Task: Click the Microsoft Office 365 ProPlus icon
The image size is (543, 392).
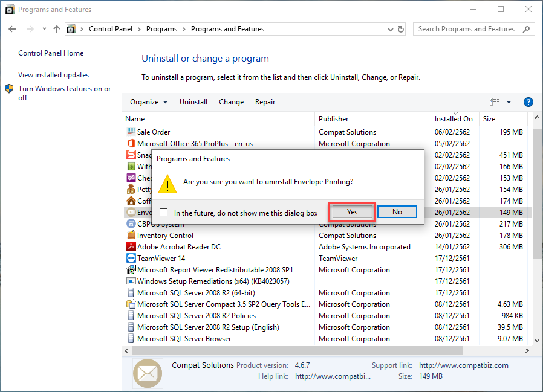Action: click(x=131, y=143)
